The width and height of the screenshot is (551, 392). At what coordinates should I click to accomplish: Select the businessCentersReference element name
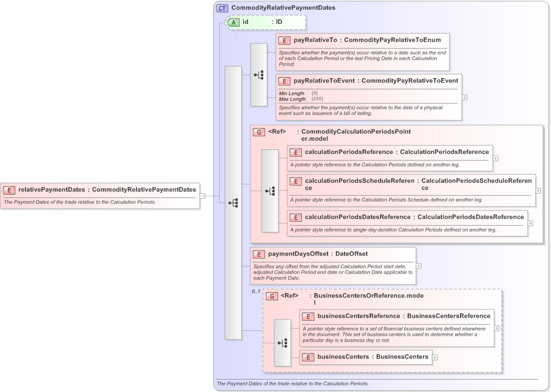pos(359,316)
